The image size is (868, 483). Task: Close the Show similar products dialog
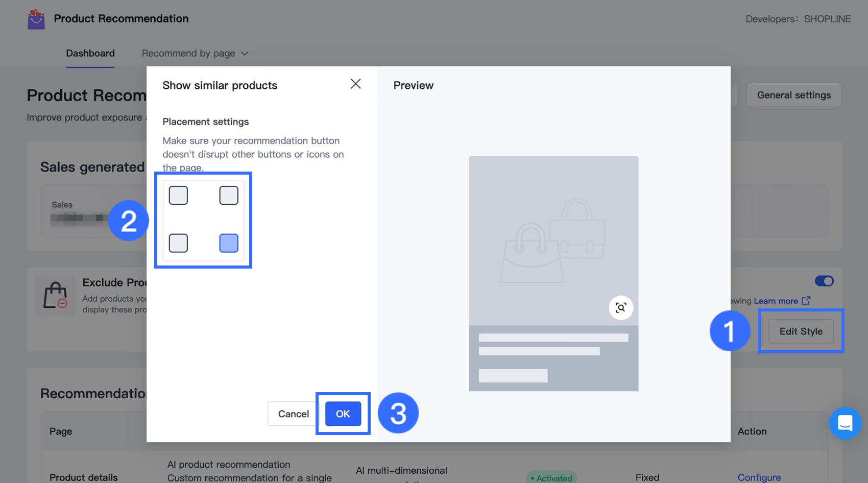(356, 84)
